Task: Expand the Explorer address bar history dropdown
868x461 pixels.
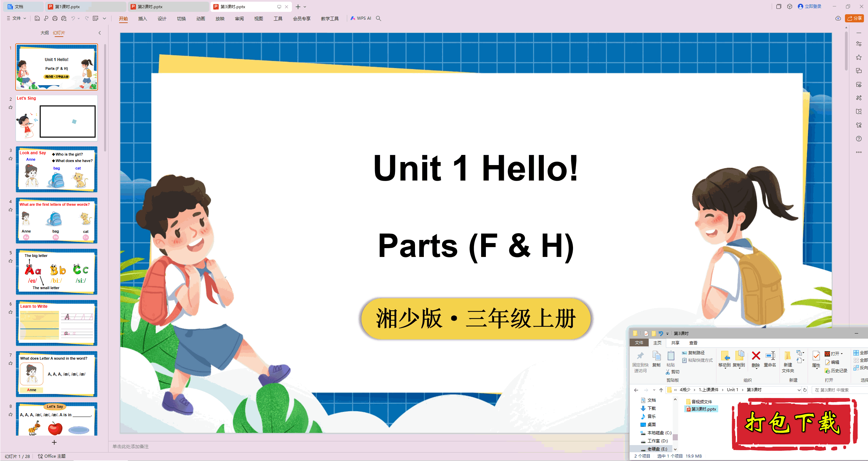Action: click(799, 390)
